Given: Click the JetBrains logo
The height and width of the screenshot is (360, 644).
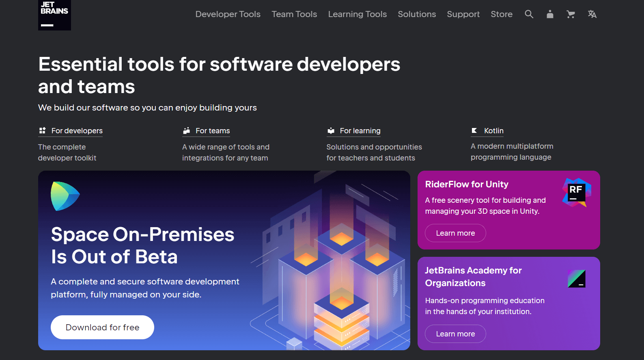Looking at the screenshot, I should (54, 15).
